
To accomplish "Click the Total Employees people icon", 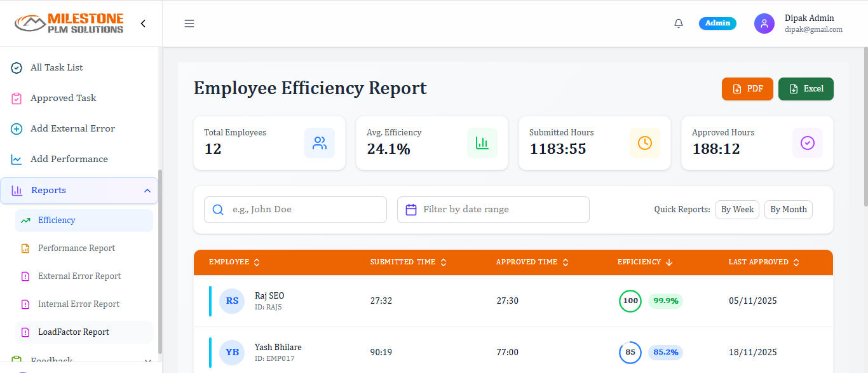I will point(320,143).
